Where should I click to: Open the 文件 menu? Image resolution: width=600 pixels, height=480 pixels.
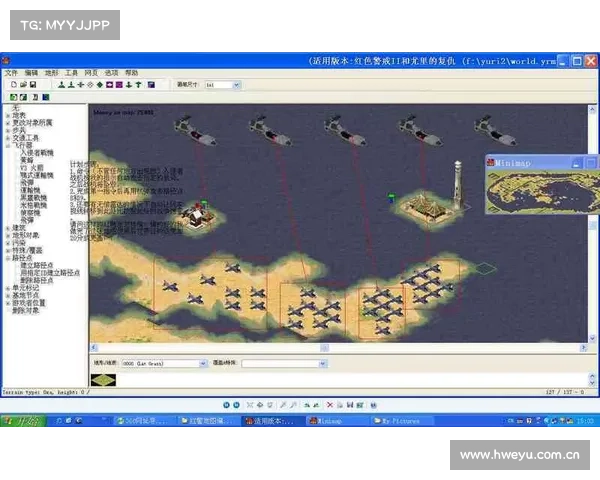[11, 73]
